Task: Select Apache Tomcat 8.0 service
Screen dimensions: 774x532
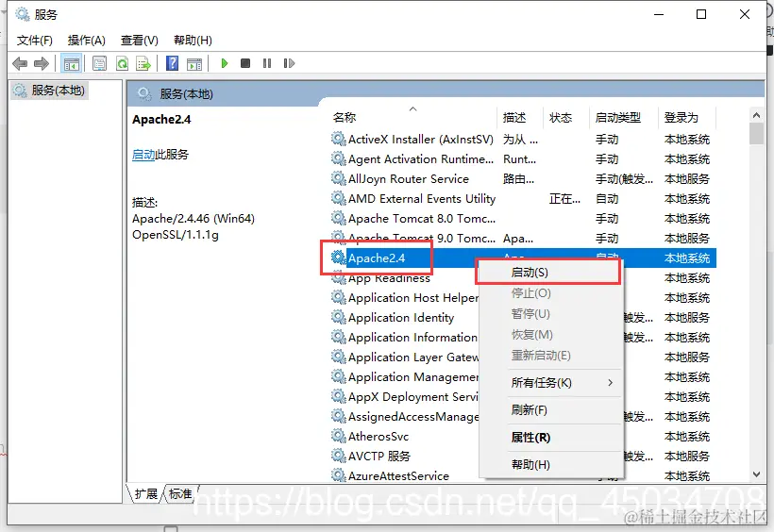Action: [x=422, y=218]
